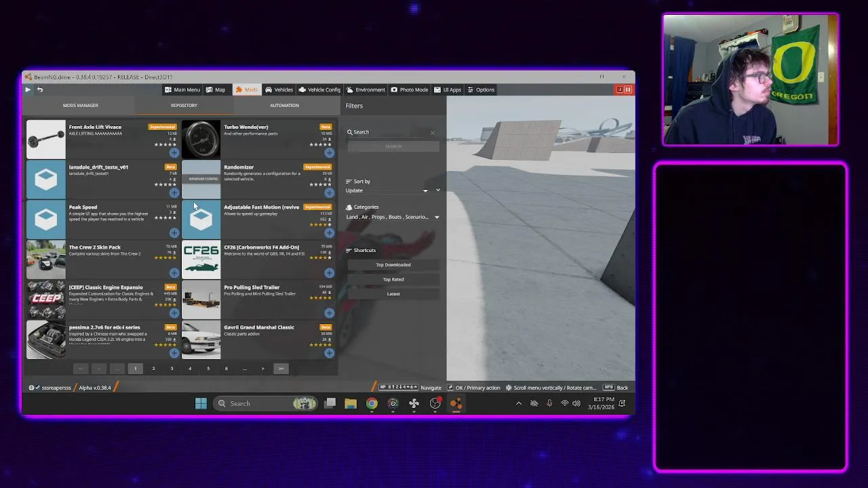This screenshot has height=488, width=868.
Task: Open Windows Start menu
Action: pos(201,403)
